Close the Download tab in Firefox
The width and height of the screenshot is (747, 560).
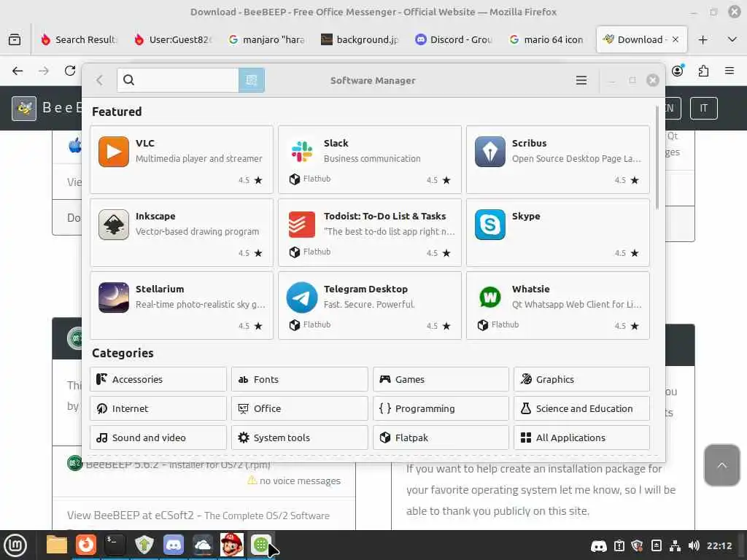[x=675, y=39]
